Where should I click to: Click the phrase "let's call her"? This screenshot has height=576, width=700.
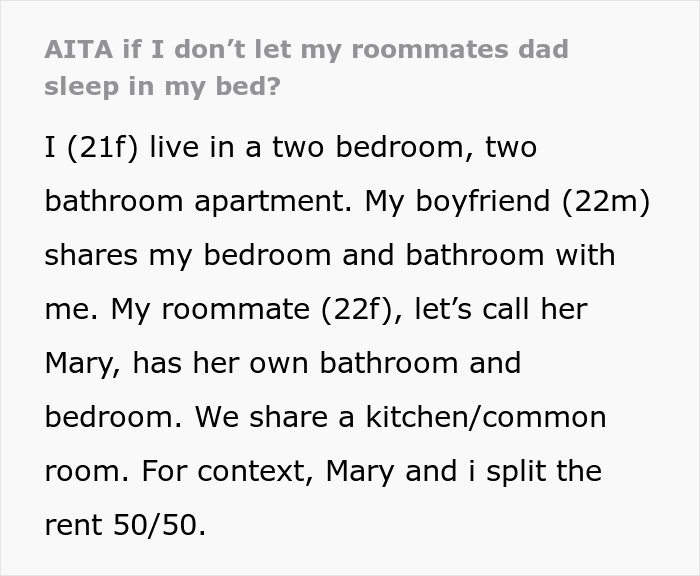[x=501, y=309]
